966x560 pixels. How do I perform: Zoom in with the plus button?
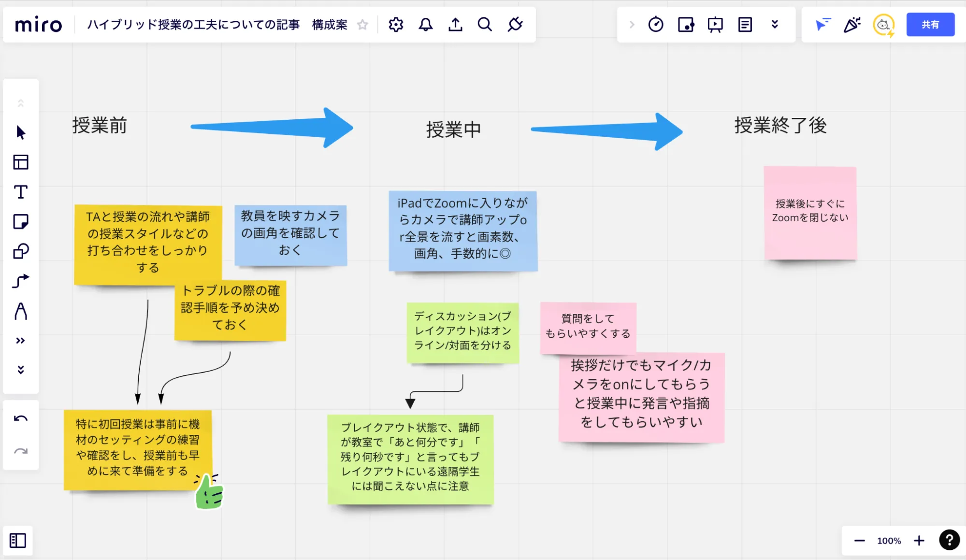(919, 541)
